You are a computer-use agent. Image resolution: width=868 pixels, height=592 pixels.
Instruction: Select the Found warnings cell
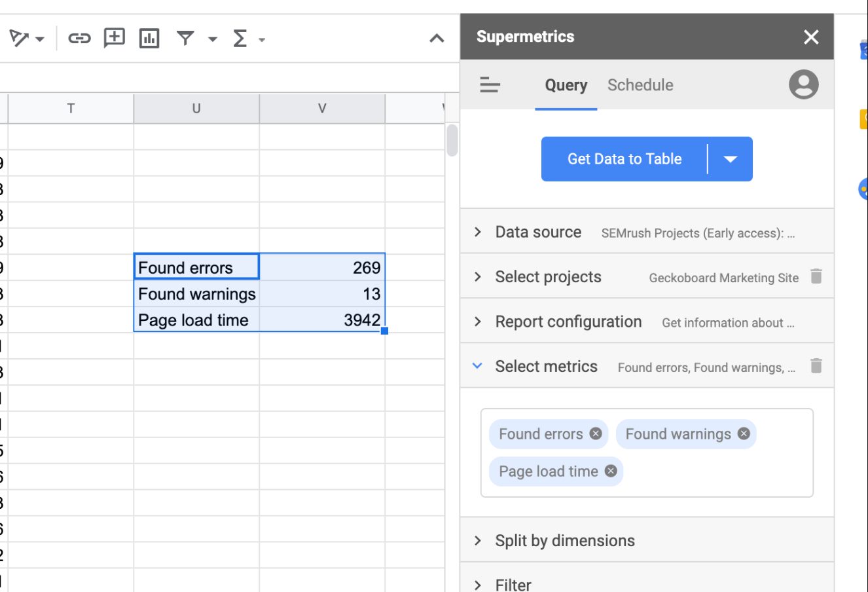196,293
